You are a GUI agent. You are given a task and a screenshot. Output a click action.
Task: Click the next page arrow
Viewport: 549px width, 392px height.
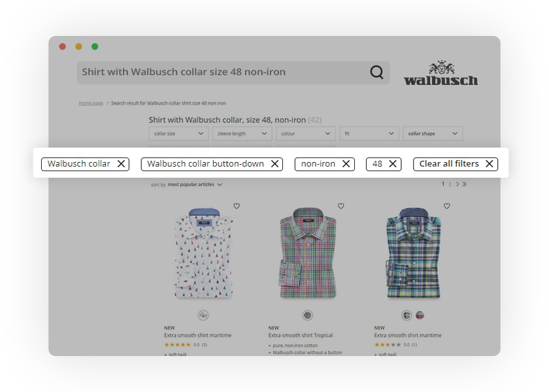click(x=457, y=184)
